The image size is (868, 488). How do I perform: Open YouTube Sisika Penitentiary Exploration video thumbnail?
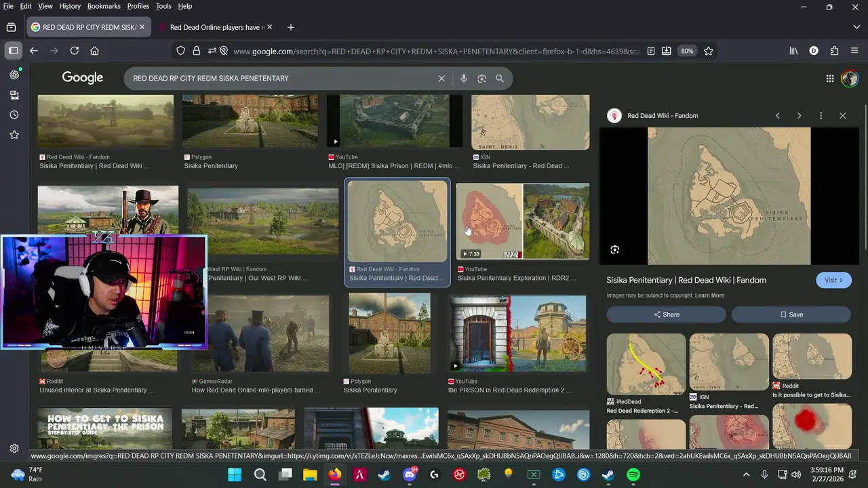523,222
